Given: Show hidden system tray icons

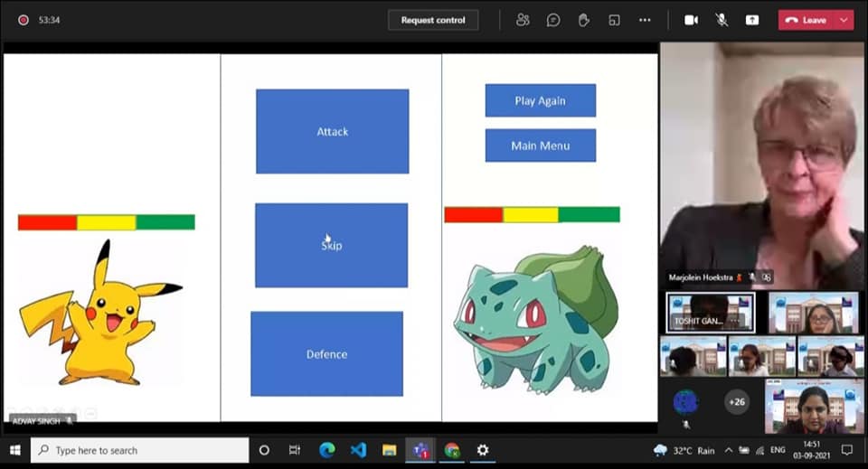Looking at the screenshot, I should 729,451.
